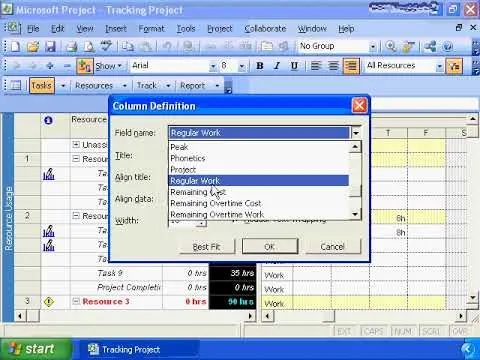The image size is (480, 360).
Task: Open Print Preview from the toolbar
Action: point(89,46)
